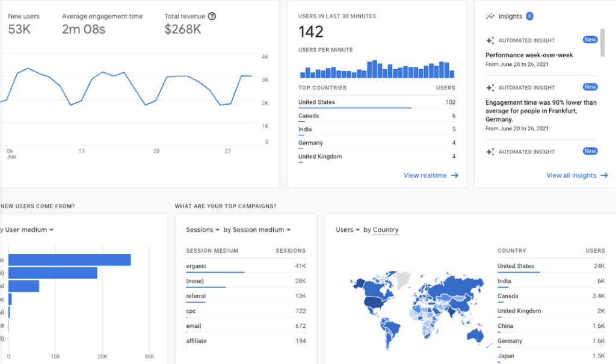
Task: Click the Insights count badge showing 8
Action: (x=529, y=17)
